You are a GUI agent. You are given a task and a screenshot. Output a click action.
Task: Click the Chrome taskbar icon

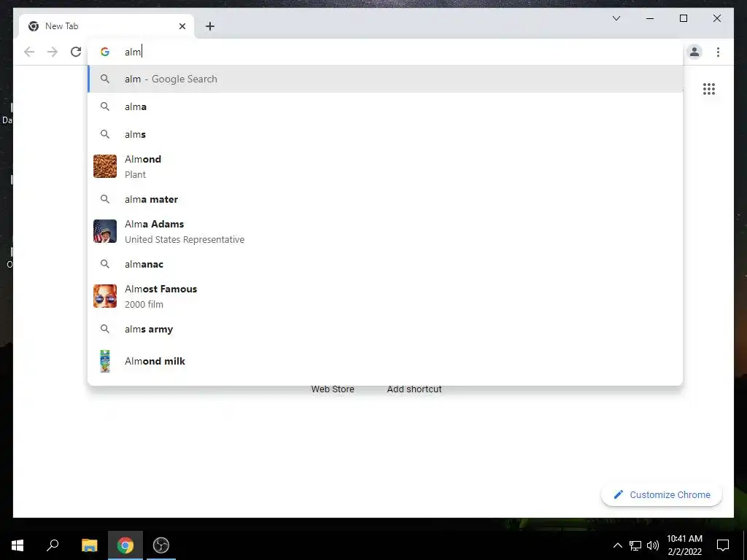[125, 545]
